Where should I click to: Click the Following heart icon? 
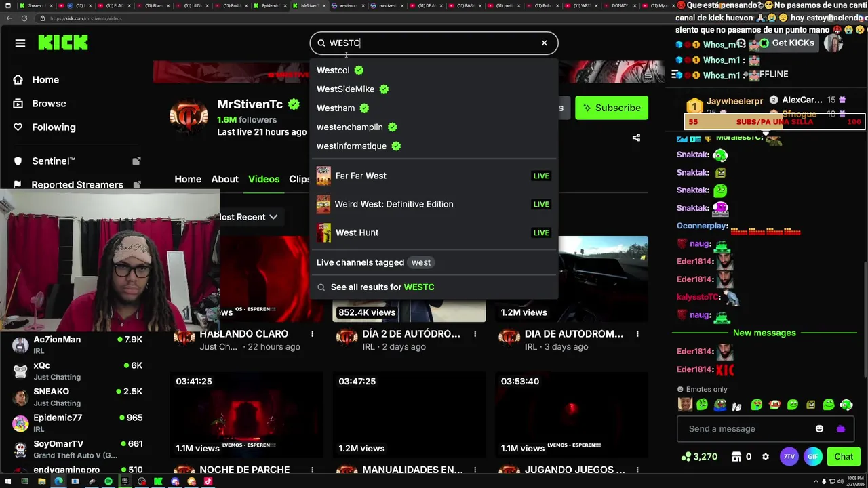pyautogui.click(x=18, y=127)
